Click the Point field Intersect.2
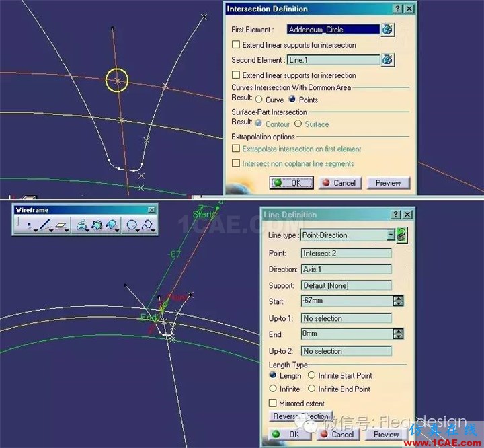 (346, 253)
